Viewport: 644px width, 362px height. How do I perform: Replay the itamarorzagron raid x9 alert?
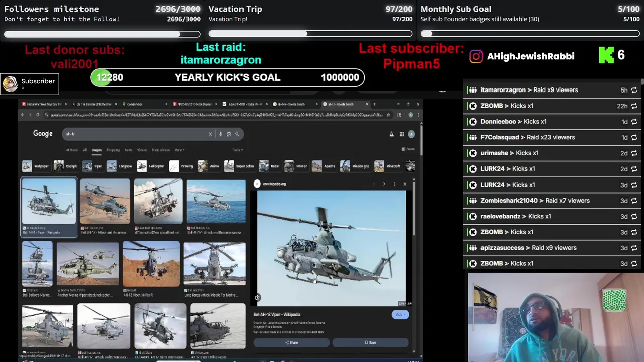click(x=634, y=90)
